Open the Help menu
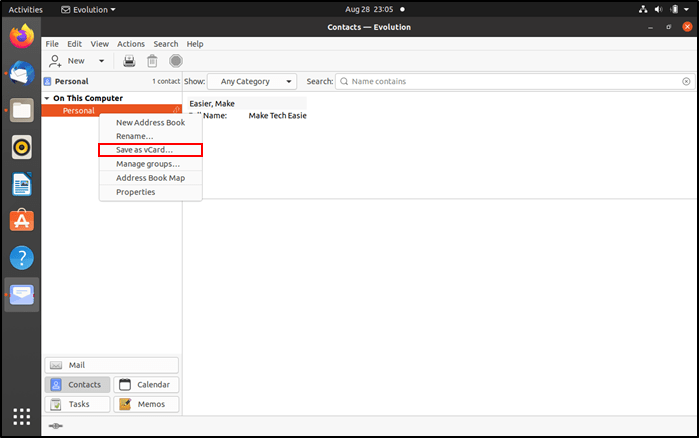Image resolution: width=699 pixels, height=438 pixels. pos(195,44)
